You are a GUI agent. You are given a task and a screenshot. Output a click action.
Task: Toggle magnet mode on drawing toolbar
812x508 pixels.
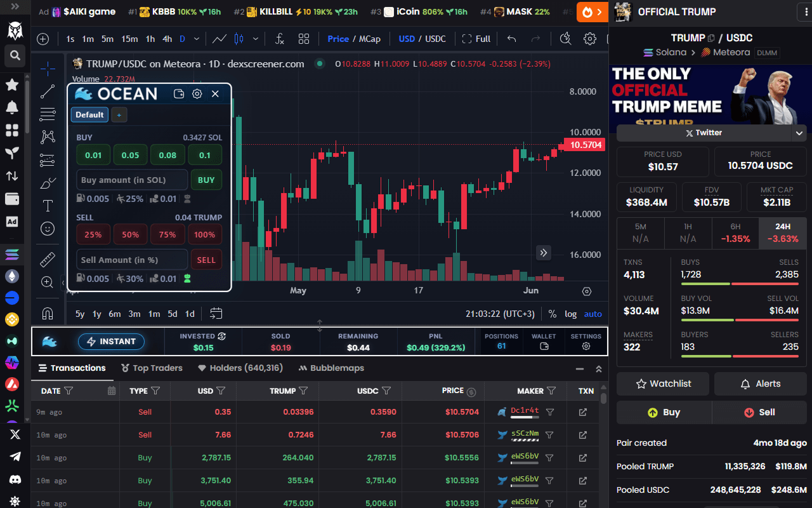click(48, 313)
